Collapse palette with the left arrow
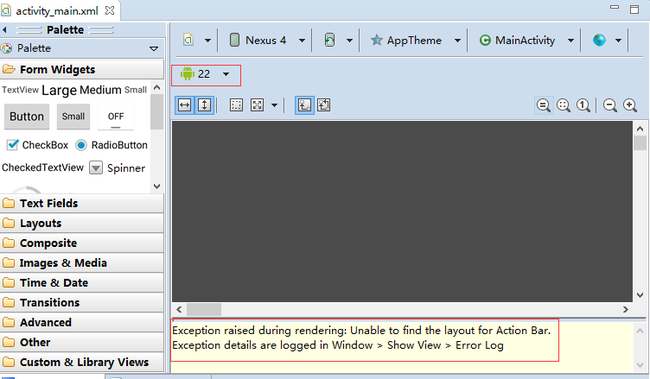 point(5,30)
